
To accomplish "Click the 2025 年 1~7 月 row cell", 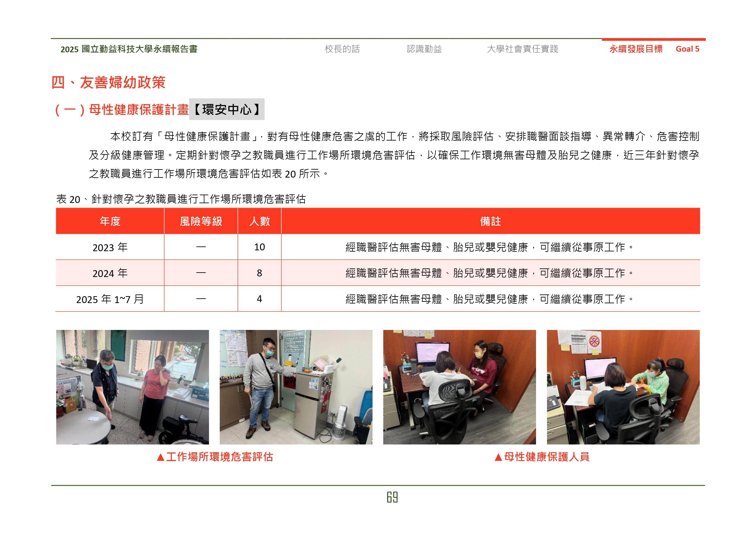I will click(x=110, y=299).
